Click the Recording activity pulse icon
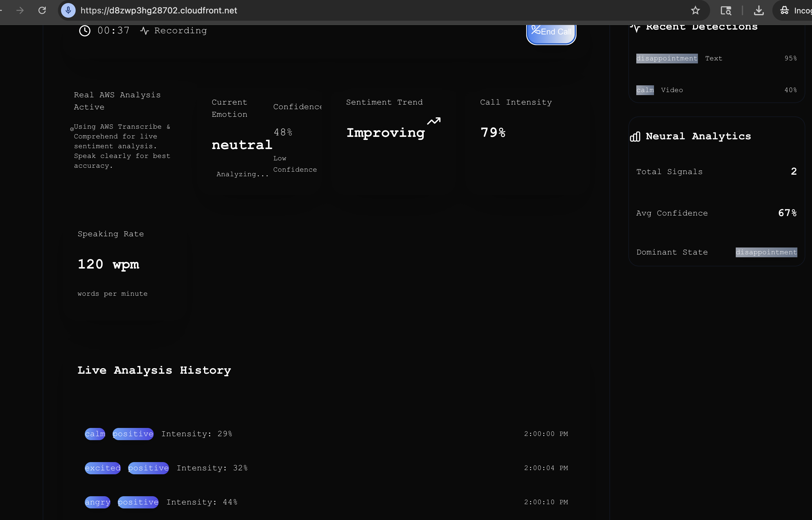Screen dimensions: 812x520 click(x=145, y=31)
